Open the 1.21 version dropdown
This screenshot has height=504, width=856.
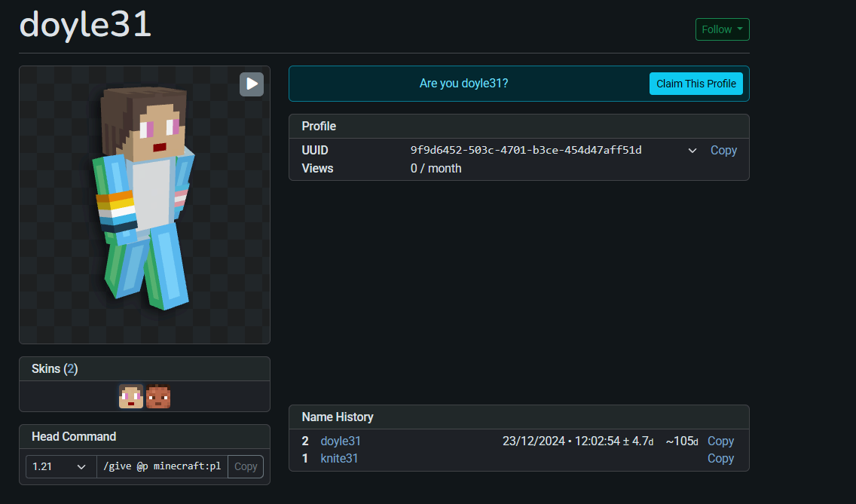coord(60,466)
